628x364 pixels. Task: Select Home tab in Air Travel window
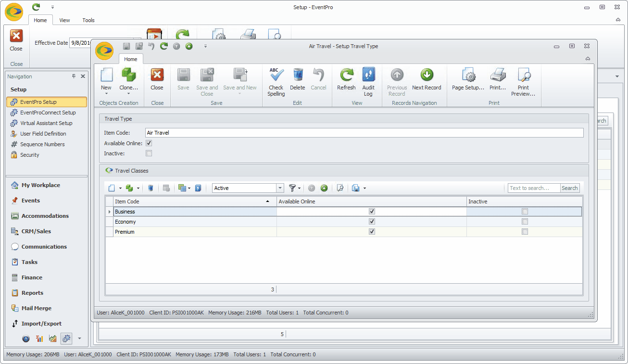click(131, 59)
